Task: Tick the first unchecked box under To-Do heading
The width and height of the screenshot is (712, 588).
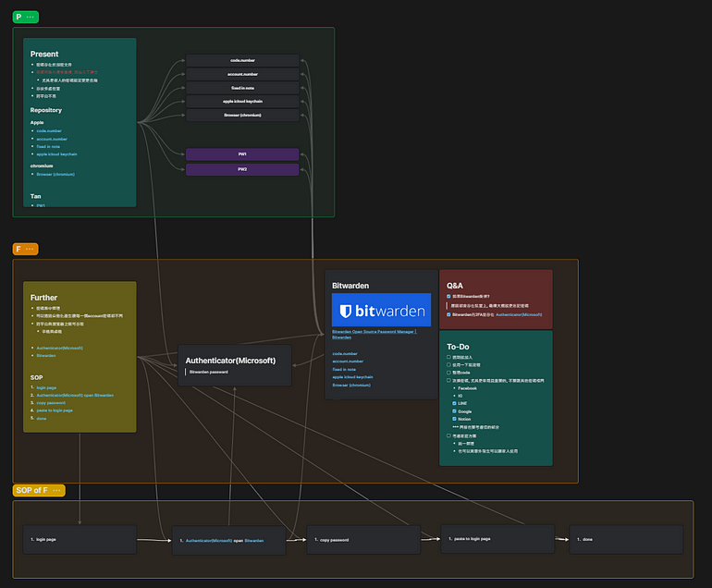Action: tap(448, 357)
